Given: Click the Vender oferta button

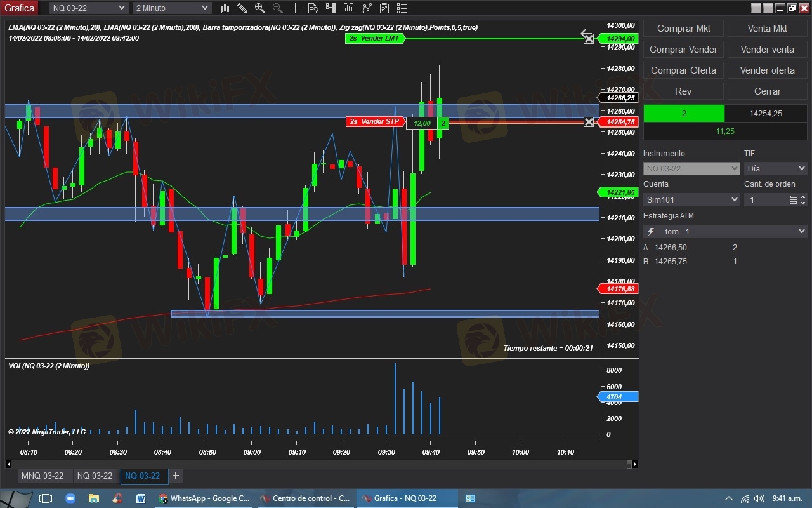Looking at the screenshot, I should [767, 70].
